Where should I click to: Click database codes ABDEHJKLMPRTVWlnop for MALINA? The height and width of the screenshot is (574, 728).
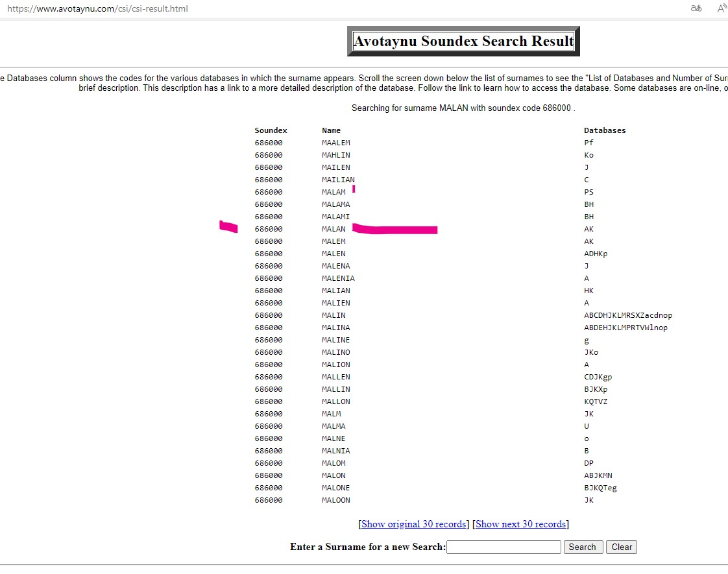[625, 328]
